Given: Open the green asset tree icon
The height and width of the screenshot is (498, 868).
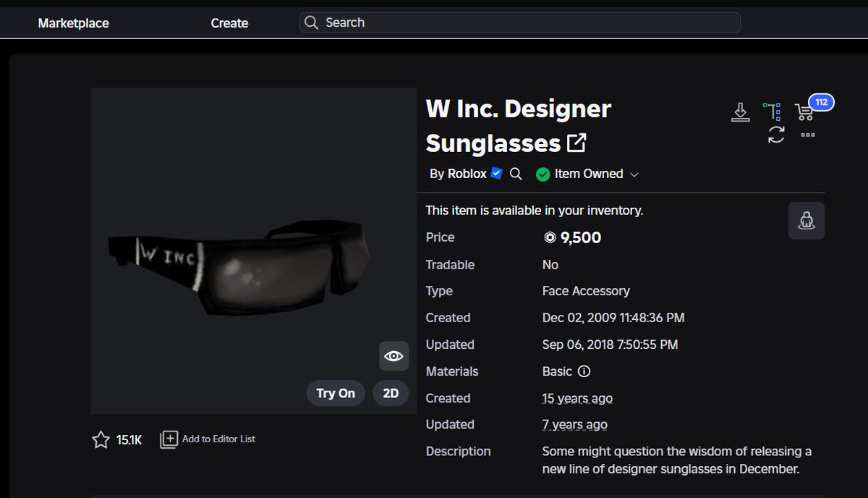Looking at the screenshot, I should tap(773, 111).
